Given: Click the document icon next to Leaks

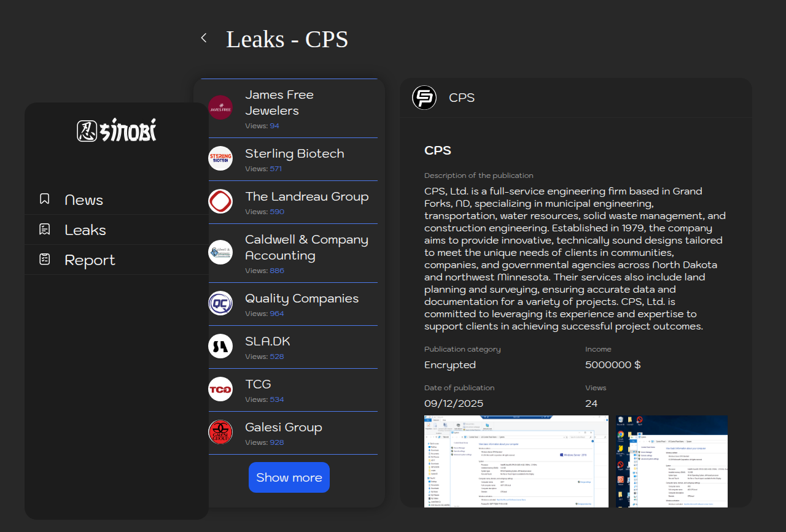Looking at the screenshot, I should click(45, 229).
